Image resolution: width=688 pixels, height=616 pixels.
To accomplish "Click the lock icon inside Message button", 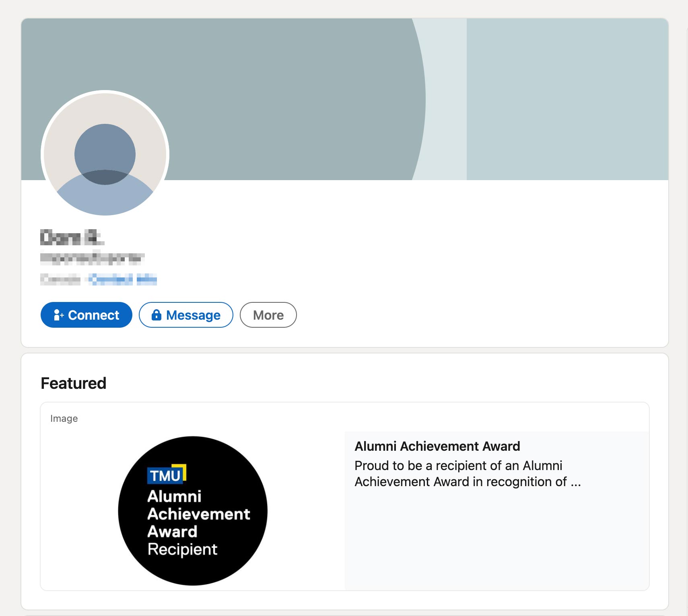I will [157, 315].
